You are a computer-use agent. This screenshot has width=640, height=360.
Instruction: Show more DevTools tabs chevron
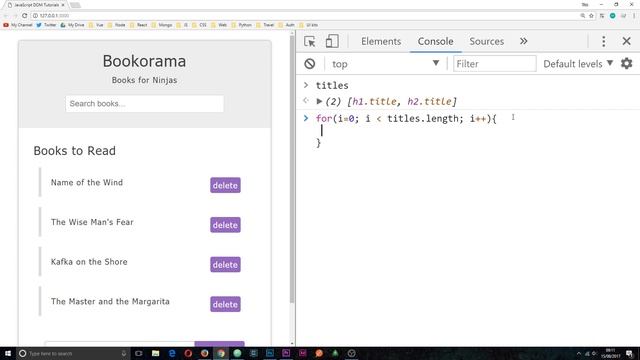(x=524, y=41)
